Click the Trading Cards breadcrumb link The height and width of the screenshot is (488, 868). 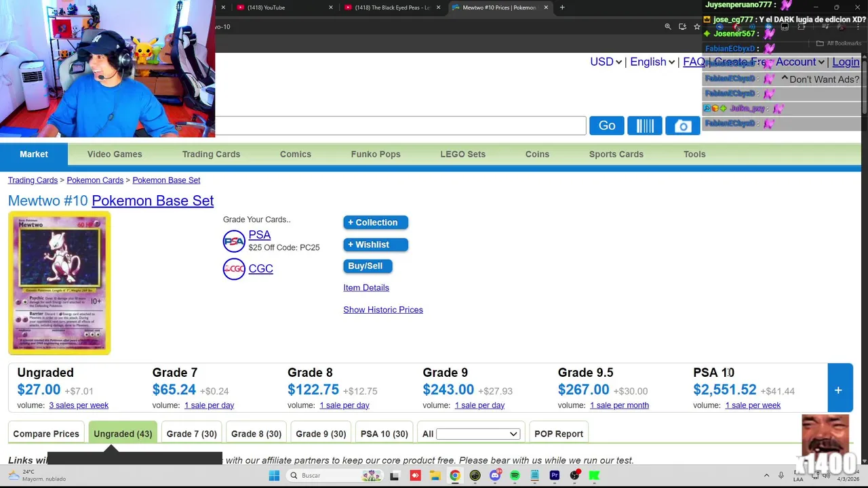33,180
